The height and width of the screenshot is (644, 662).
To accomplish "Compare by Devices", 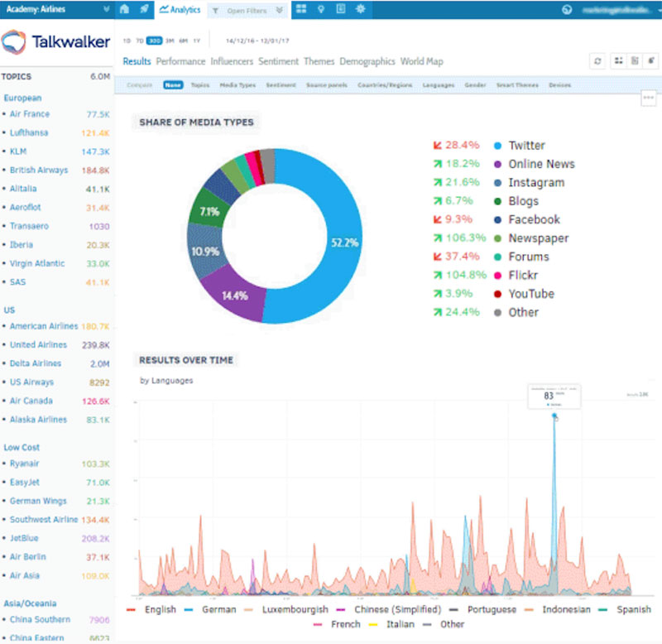I will tap(560, 85).
